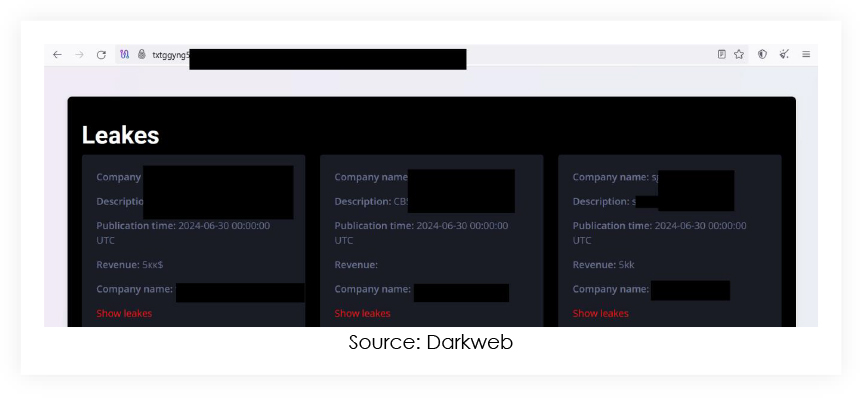Click Publication time in the 5кк$ revenue card
860x398 pixels.
coord(183,233)
